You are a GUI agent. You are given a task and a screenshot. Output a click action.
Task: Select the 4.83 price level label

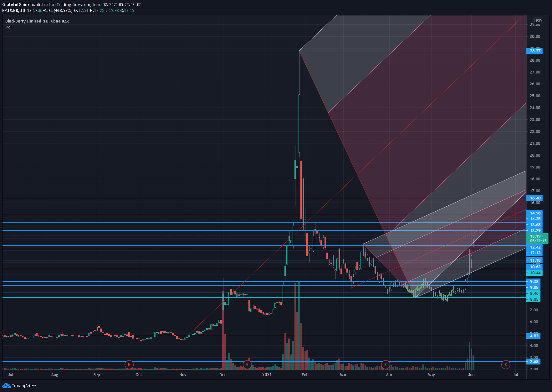[534, 336]
